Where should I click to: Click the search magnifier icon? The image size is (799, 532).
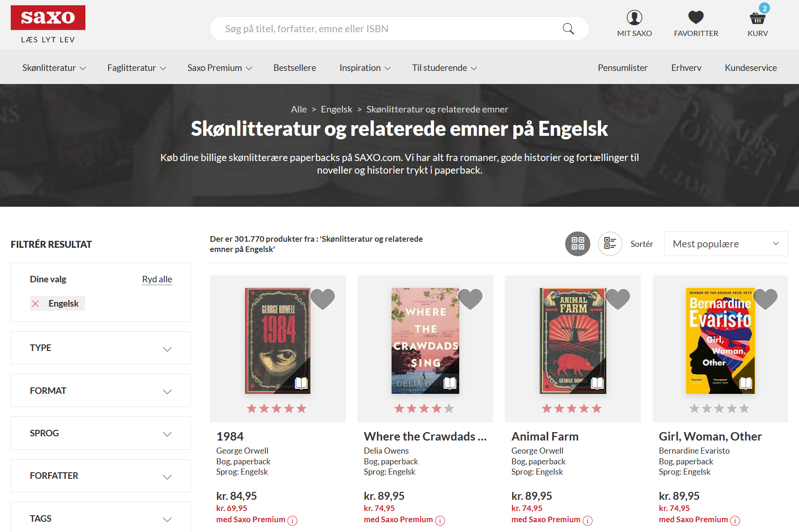568,29
